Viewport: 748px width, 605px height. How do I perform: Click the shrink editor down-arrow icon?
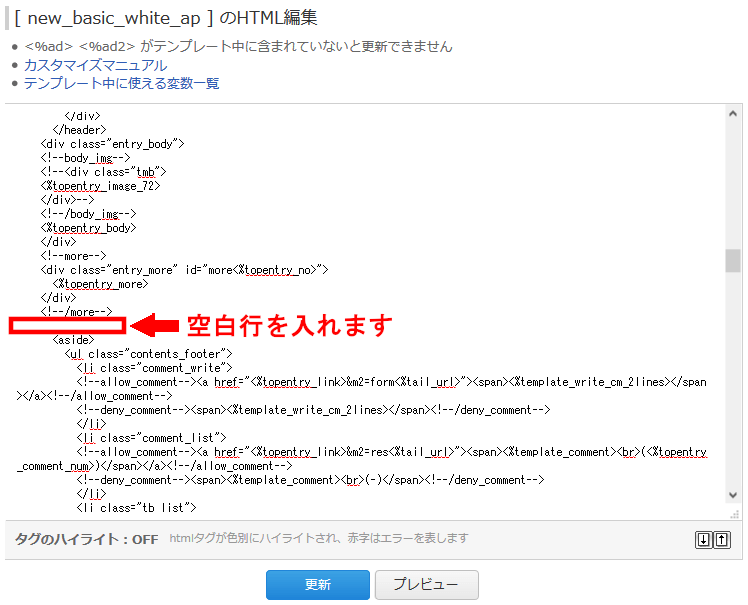(704, 540)
